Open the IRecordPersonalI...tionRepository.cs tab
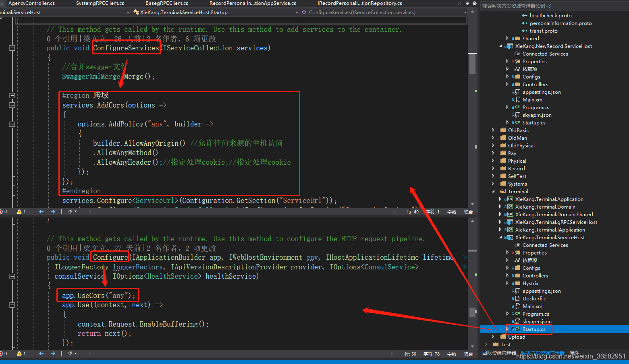Image resolution: width=629 pixels, height=364 pixels. coord(359,3)
